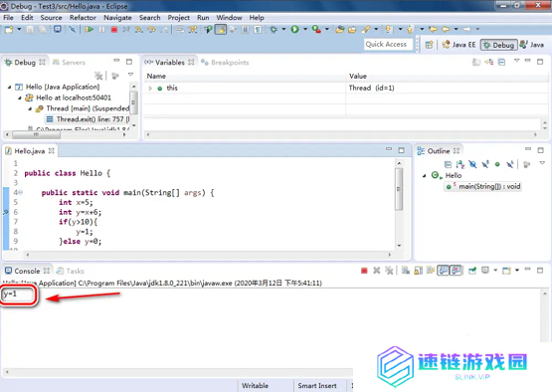This screenshot has height=392, width=552.
Task: Click the breakpoint marker at line 6
Action: pyautogui.click(x=6, y=212)
